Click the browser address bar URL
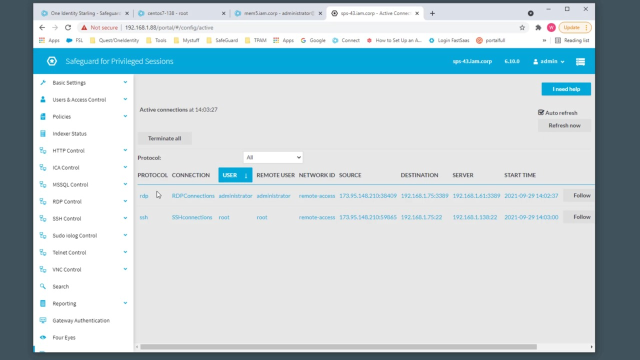The width and height of the screenshot is (640, 360). click(169, 28)
